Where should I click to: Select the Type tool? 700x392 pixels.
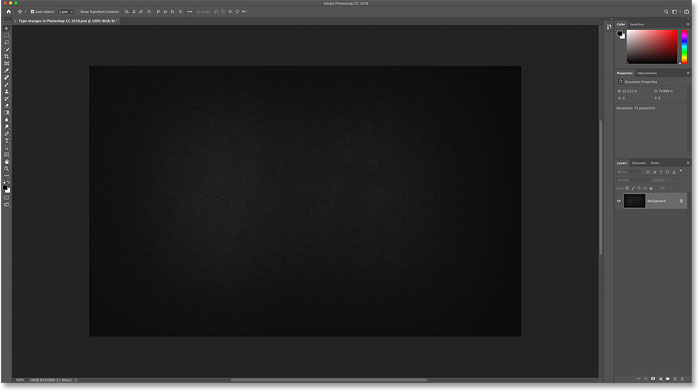(7, 141)
